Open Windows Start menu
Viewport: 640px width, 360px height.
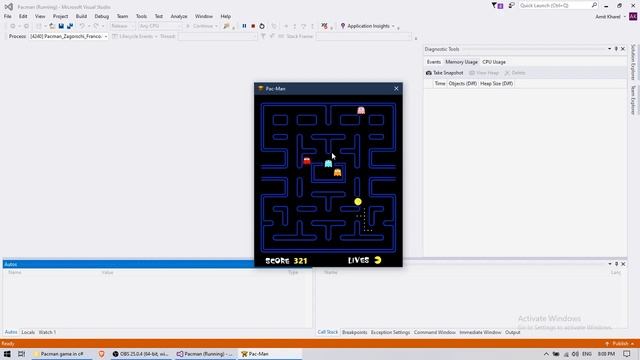coord(7,354)
